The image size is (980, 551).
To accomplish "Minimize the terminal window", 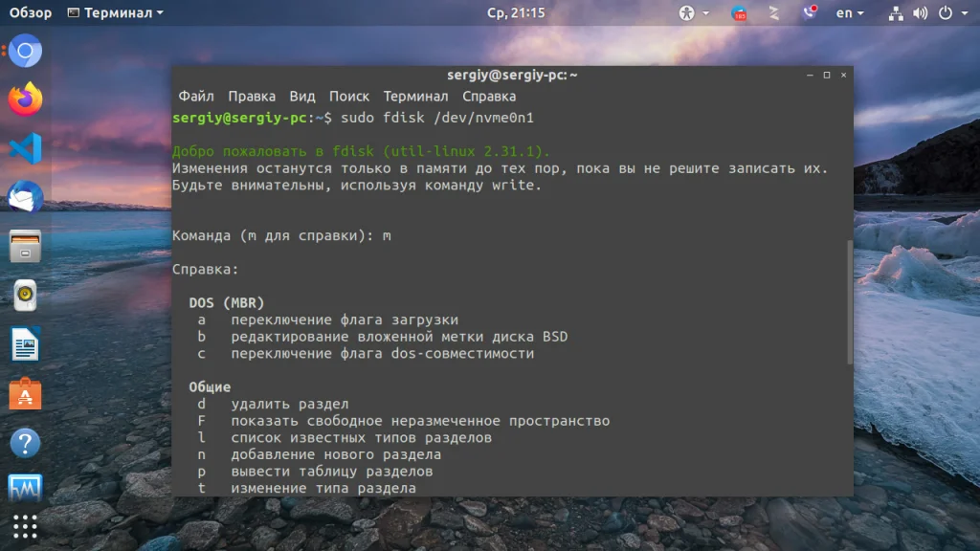I will point(810,75).
